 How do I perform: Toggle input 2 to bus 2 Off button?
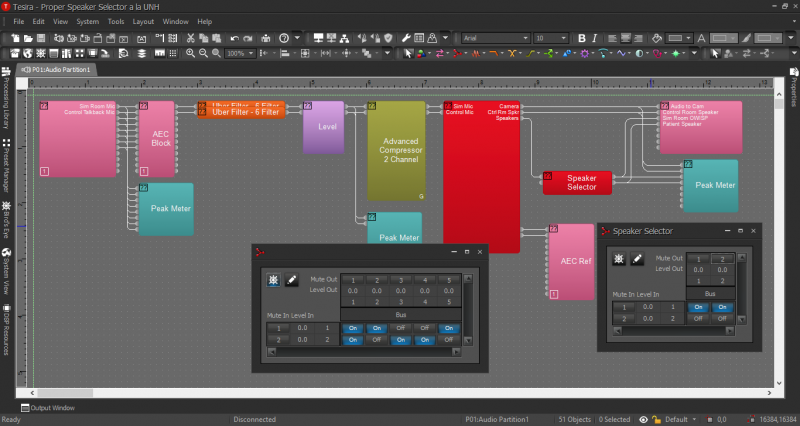[x=377, y=340]
